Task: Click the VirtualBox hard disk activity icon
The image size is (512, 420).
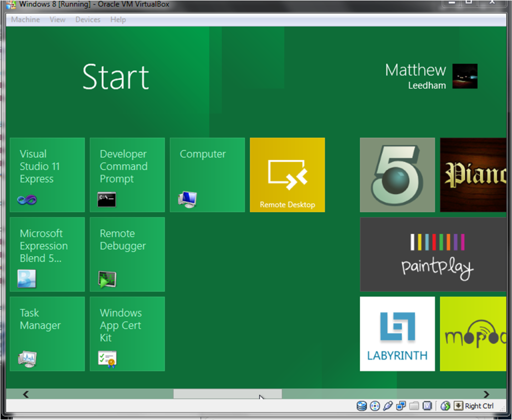Action: 361,406
